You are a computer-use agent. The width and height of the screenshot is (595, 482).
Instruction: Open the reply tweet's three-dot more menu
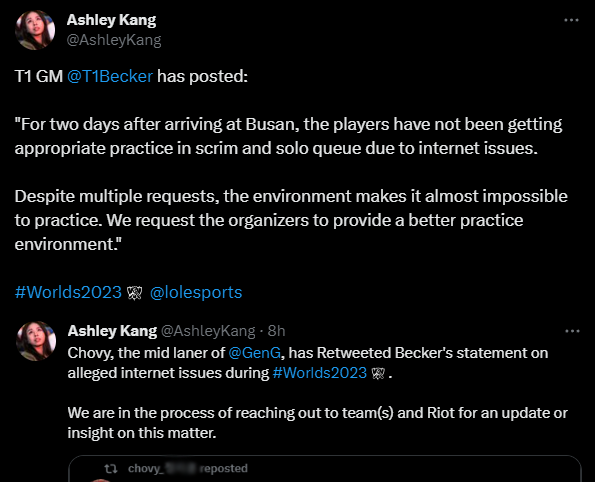(572, 331)
